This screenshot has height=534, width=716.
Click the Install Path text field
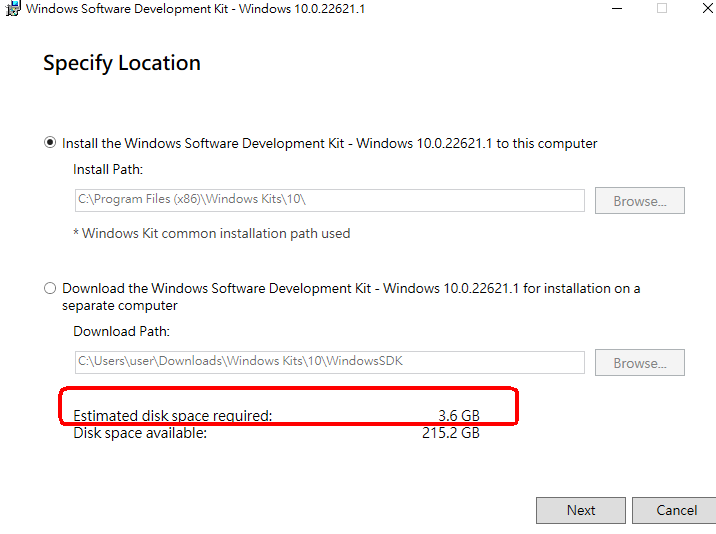[330, 200]
